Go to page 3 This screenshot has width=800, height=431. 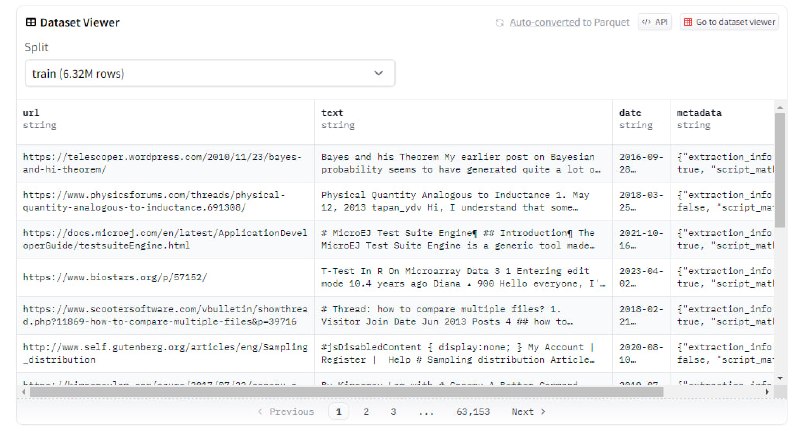(393, 412)
